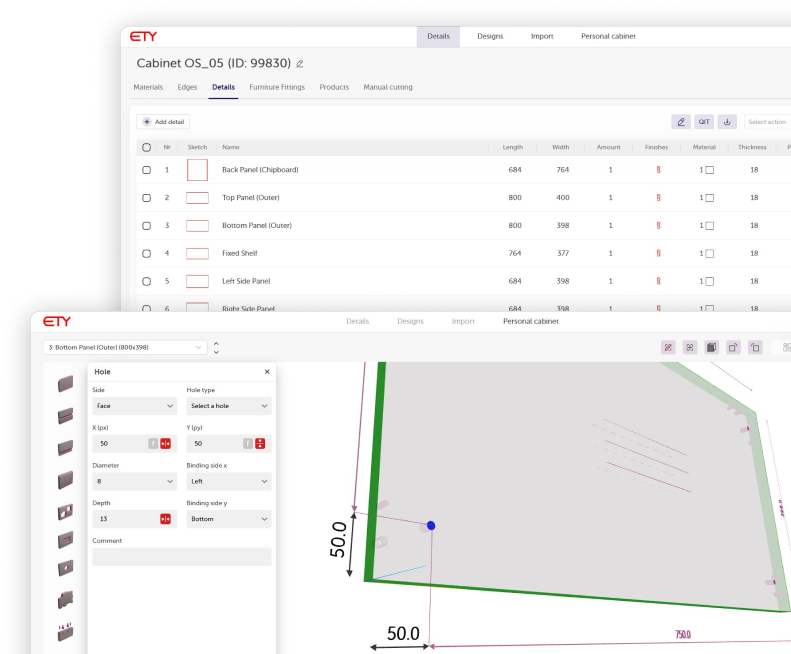
Task: Expand the Binding side x dropdown
Action: pos(228,481)
